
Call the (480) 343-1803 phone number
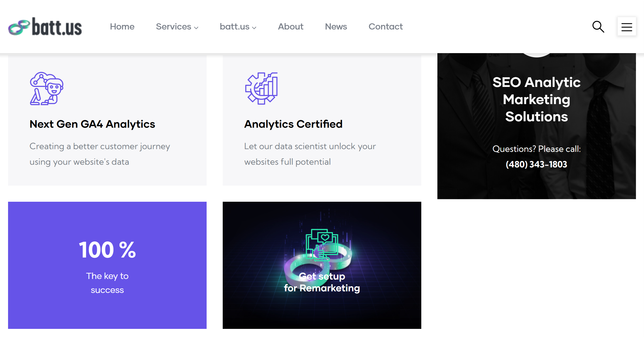tap(536, 164)
